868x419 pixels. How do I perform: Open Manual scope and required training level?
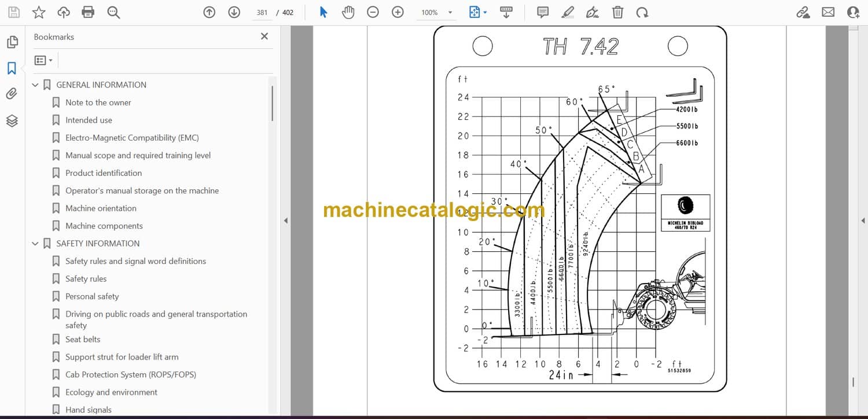[138, 155]
